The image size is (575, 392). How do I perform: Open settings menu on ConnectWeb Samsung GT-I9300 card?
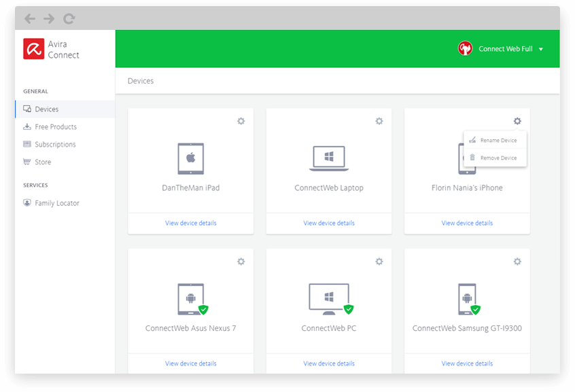click(x=517, y=261)
